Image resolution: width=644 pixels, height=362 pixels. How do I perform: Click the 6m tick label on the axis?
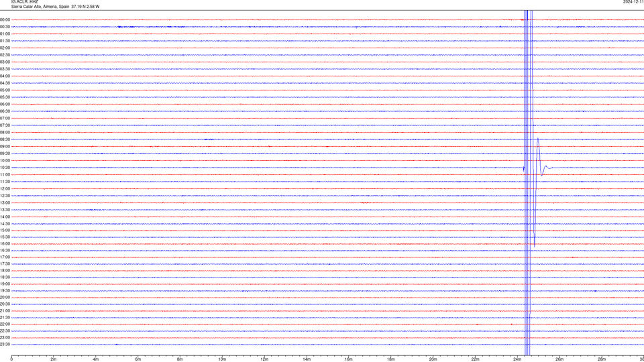pyautogui.click(x=138, y=359)
